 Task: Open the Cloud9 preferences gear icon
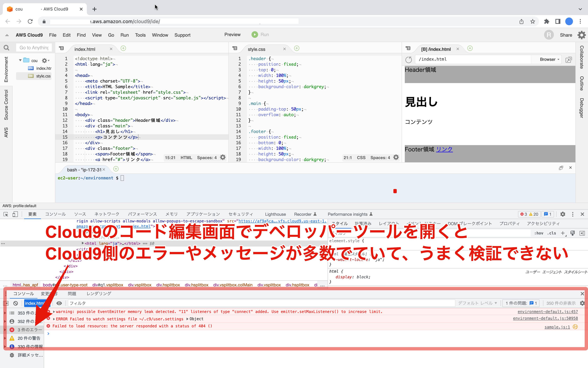tap(582, 35)
